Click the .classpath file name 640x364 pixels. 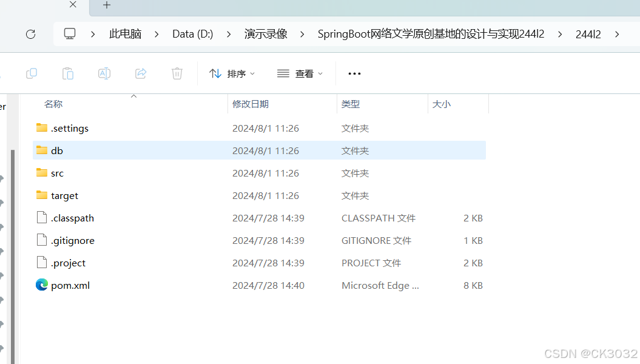[x=72, y=218]
